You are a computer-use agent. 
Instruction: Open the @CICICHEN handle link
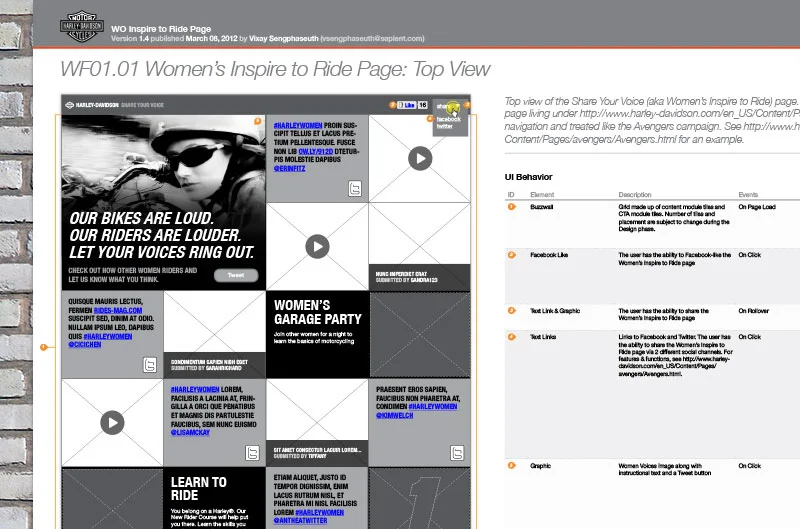click(85, 344)
